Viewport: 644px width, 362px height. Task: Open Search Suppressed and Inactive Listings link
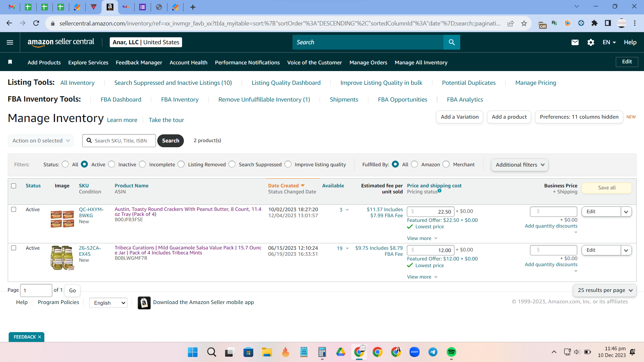point(173,83)
